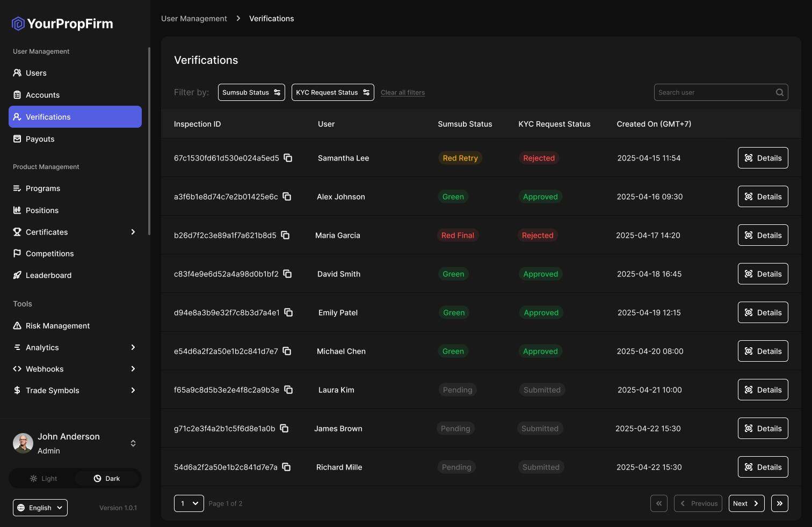Image resolution: width=812 pixels, height=527 pixels.
Task: Jump to the last page
Action: pos(779,503)
